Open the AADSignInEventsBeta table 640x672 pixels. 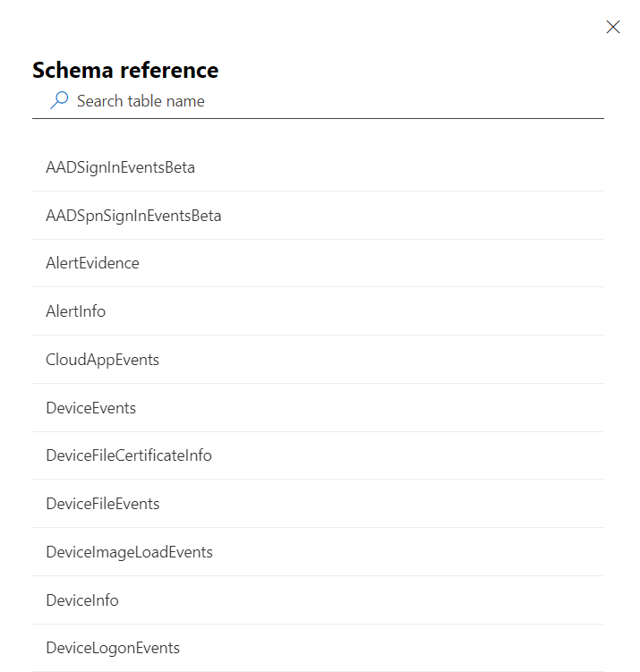(120, 167)
